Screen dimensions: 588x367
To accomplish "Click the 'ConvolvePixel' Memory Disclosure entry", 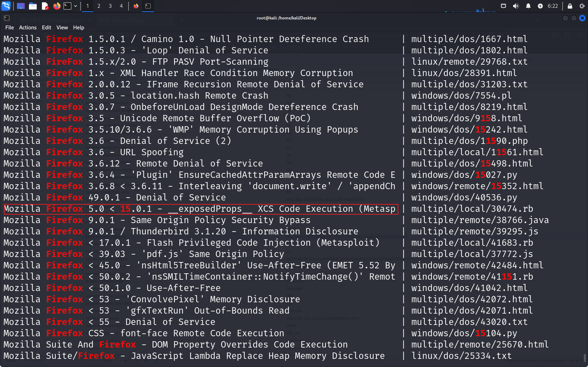I will coord(152,299).
